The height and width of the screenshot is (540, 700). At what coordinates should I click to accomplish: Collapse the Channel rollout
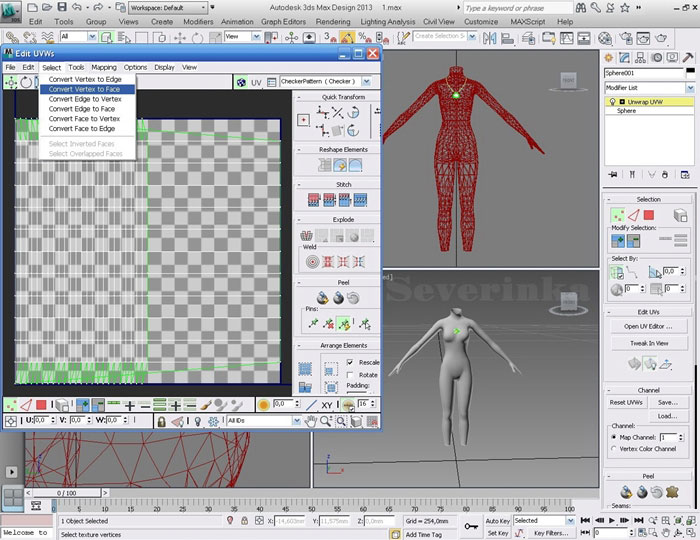pos(608,390)
